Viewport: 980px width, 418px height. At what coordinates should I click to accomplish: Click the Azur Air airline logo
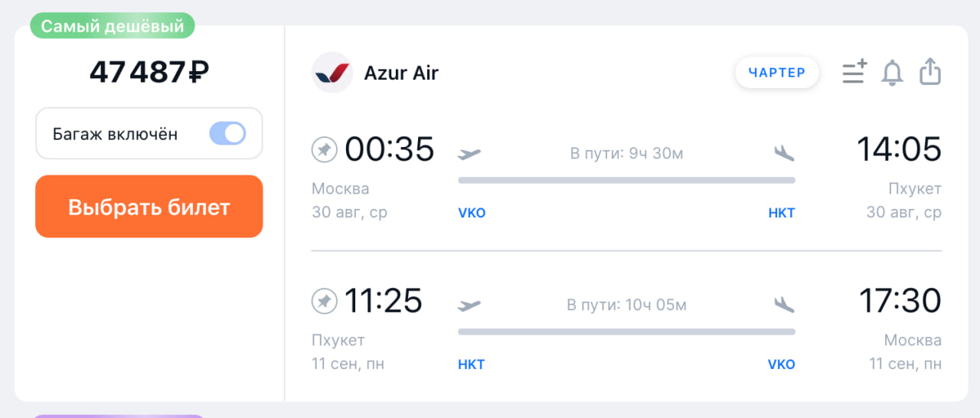click(332, 73)
